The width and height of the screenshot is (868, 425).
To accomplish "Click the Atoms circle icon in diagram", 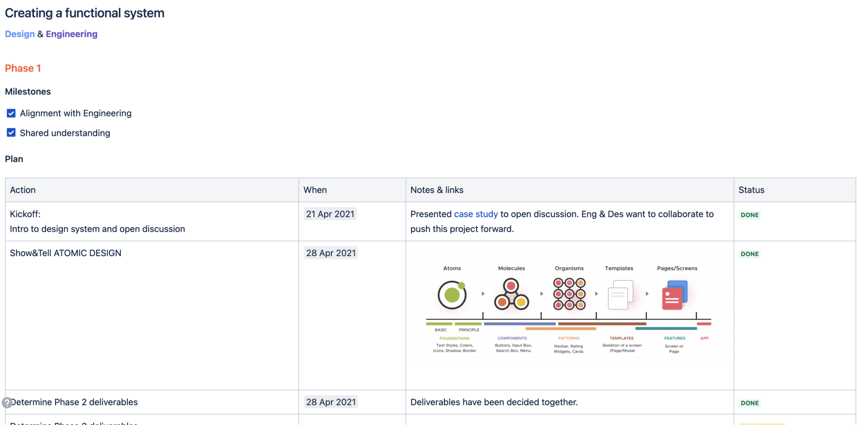I will [x=452, y=295].
